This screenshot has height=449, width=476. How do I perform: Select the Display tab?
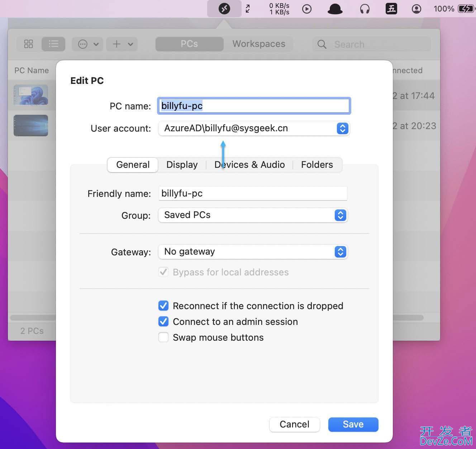coord(182,165)
